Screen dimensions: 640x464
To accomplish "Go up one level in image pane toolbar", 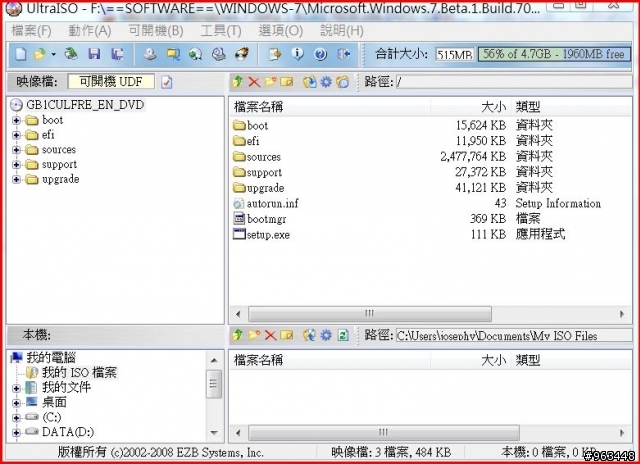I will [x=238, y=82].
